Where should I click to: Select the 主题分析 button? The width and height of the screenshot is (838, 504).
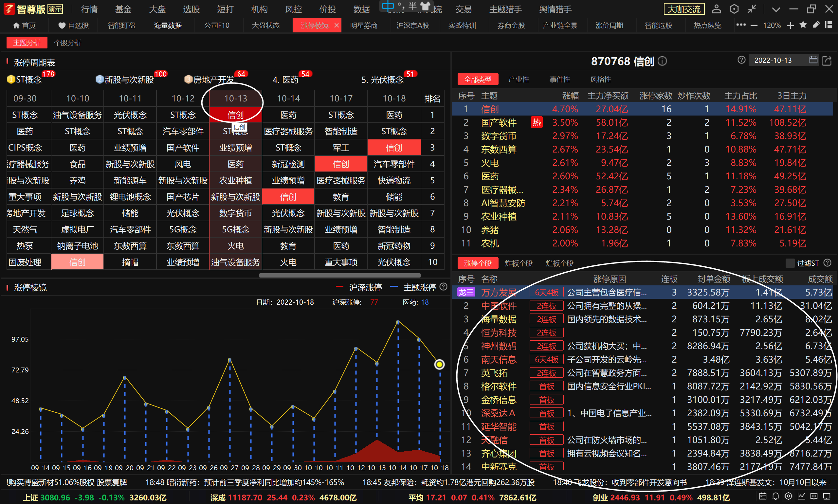click(27, 43)
